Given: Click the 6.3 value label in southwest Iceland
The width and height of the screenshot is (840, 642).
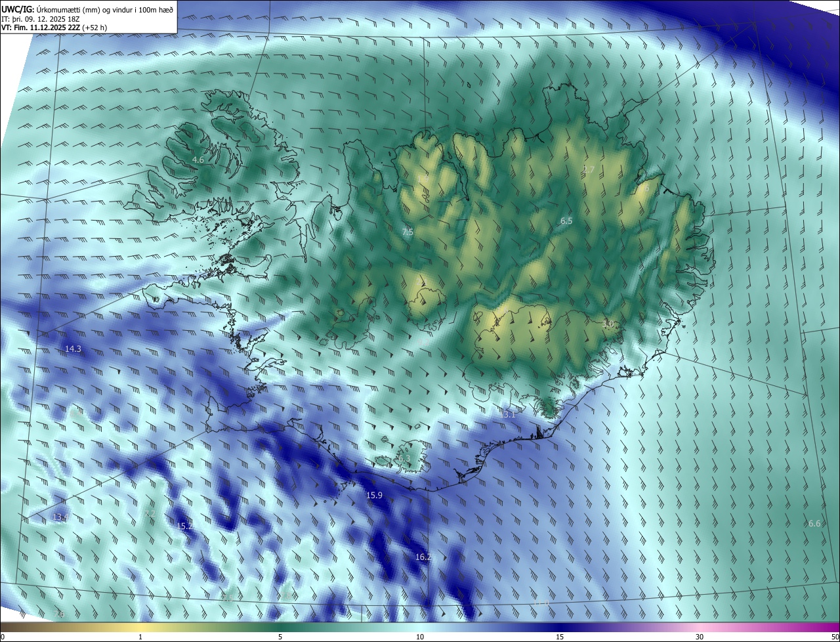Looking at the screenshot, I should coord(404,459).
